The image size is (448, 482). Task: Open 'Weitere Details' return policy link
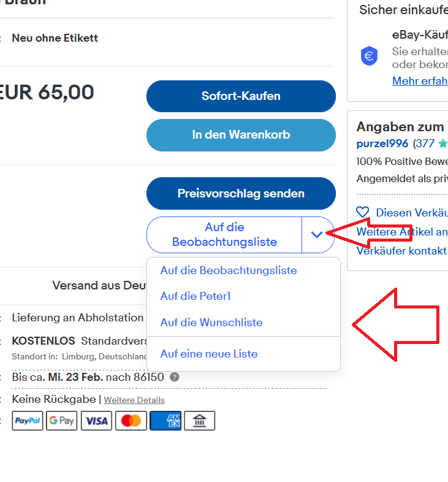pyautogui.click(x=134, y=400)
